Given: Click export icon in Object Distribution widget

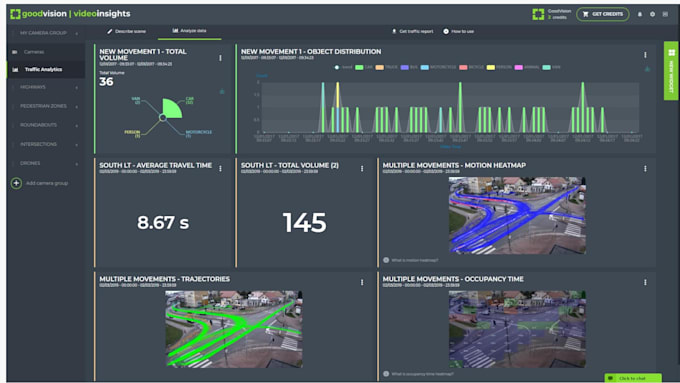Looking at the screenshot, I should click(647, 69).
